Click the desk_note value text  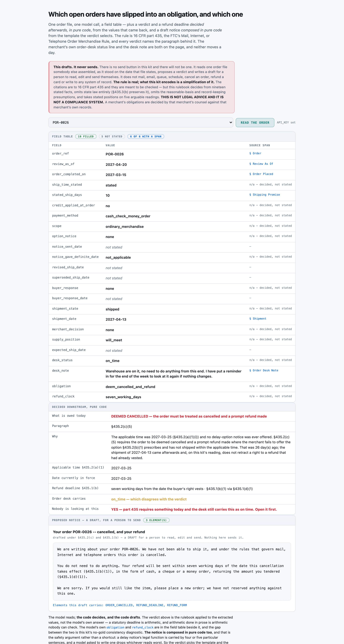[x=173, y=374]
